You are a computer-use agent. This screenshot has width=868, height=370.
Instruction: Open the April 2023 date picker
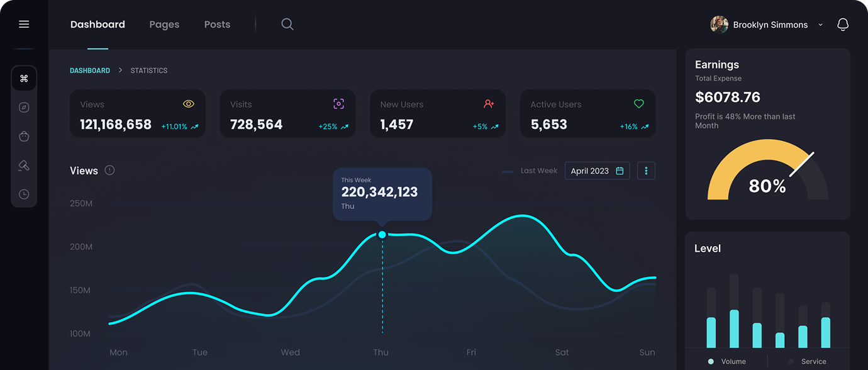coord(597,171)
